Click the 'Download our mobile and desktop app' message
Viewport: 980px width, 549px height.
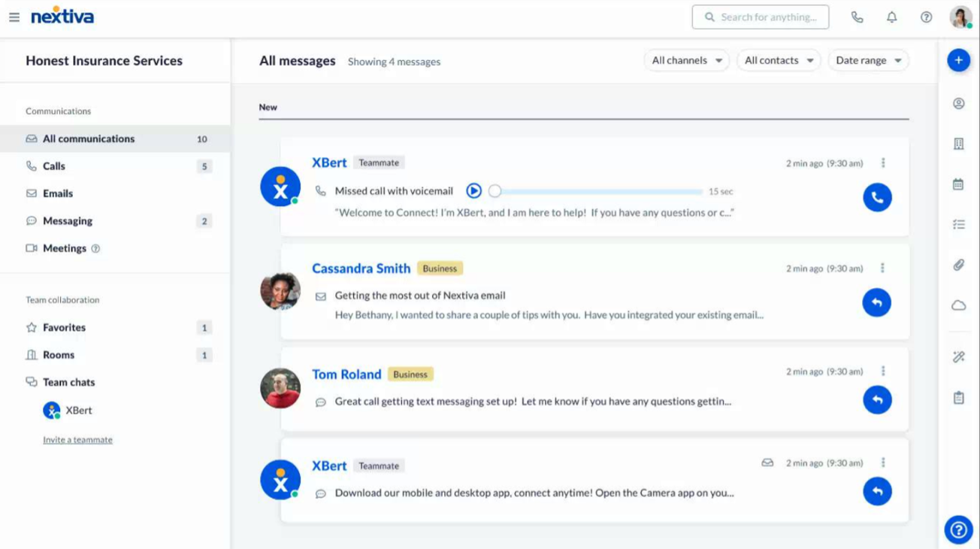click(534, 493)
